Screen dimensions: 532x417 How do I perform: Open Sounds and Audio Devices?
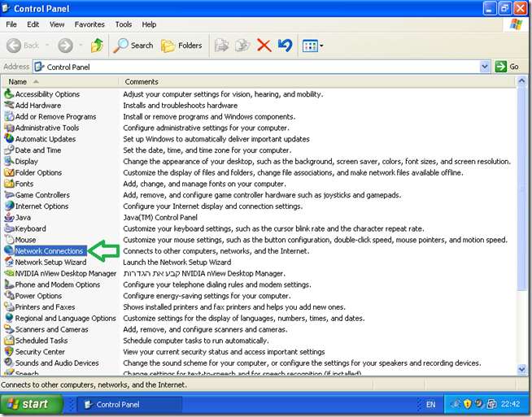click(x=56, y=363)
